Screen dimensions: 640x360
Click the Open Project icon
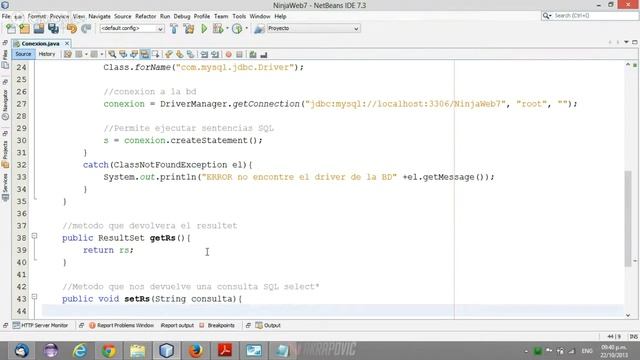click(39, 29)
